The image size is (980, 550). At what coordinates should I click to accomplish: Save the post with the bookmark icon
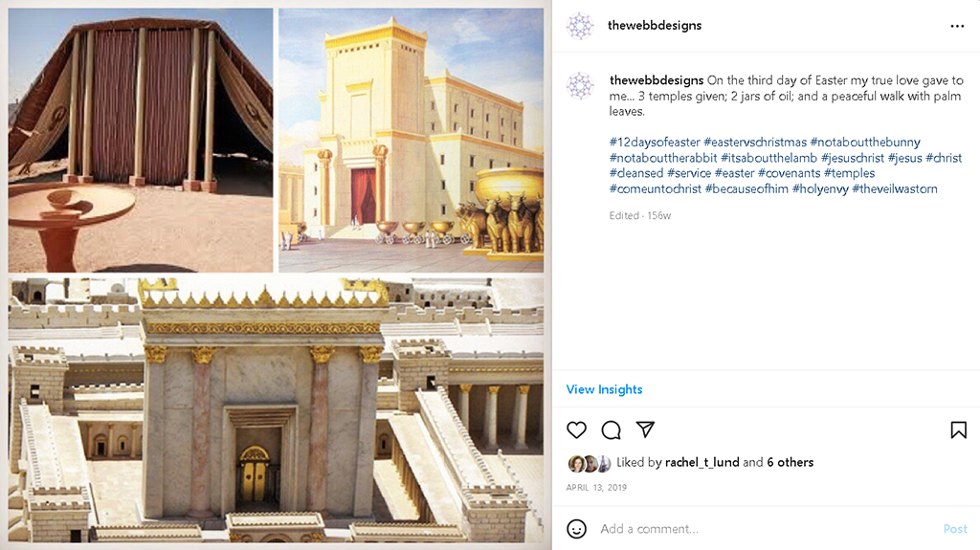pyautogui.click(x=958, y=430)
